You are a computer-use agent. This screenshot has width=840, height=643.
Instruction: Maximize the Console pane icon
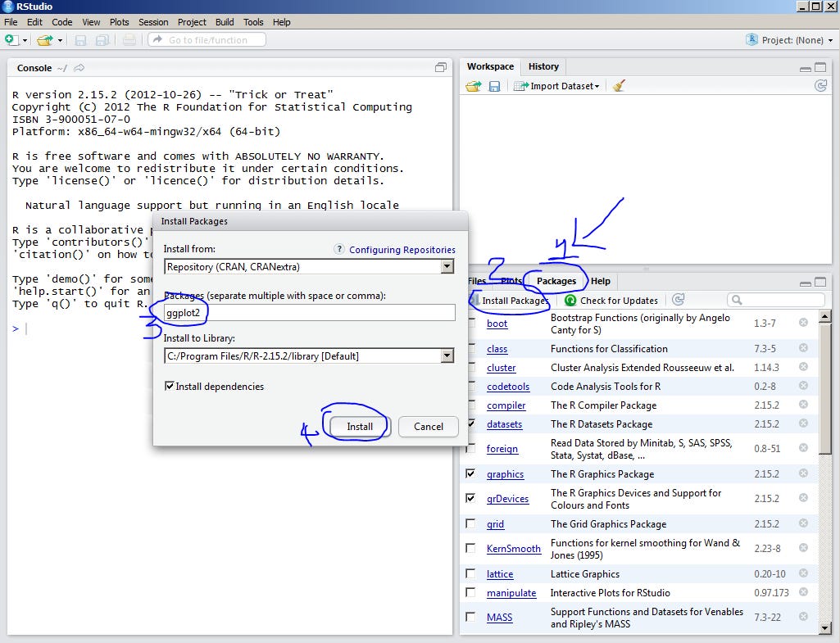coord(441,67)
